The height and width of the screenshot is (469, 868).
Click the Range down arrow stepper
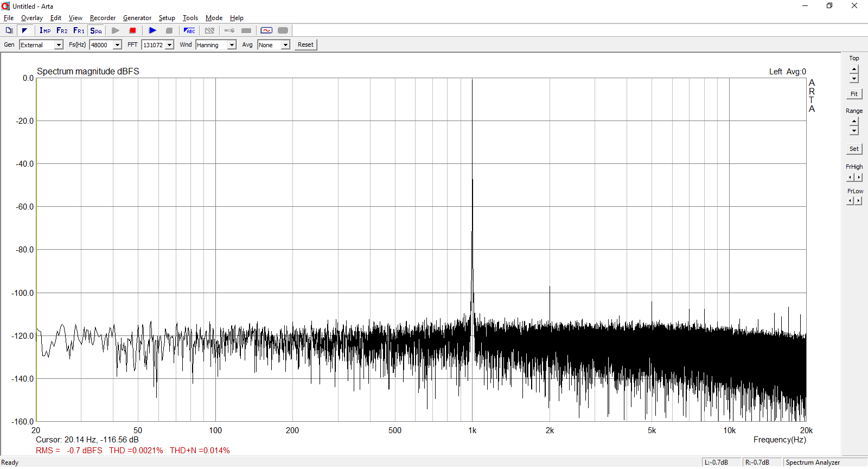pos(854,131)
